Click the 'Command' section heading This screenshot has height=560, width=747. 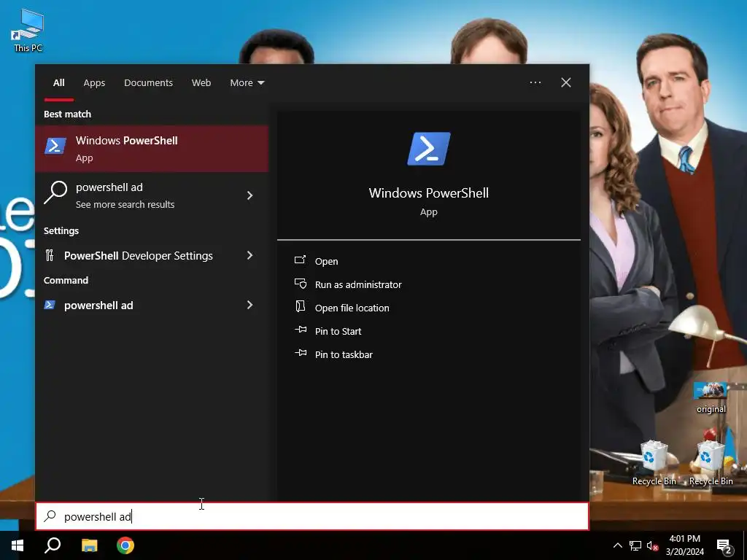click(x=66, y=281)
